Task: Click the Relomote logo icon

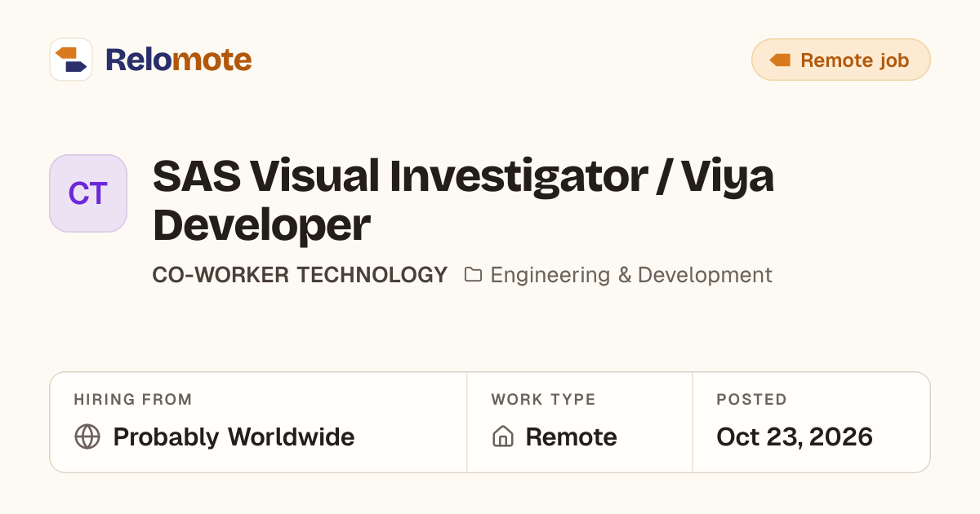Action: click(x=71, y=60)
